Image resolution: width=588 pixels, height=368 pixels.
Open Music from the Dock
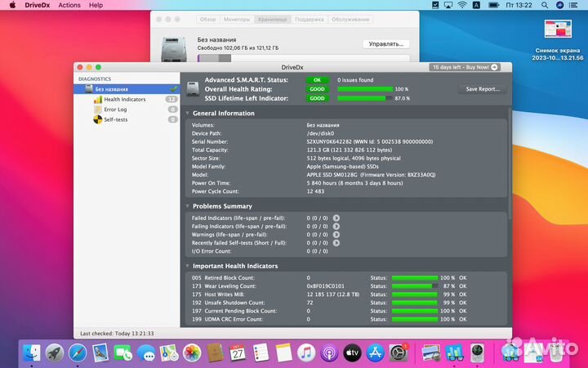306,353
